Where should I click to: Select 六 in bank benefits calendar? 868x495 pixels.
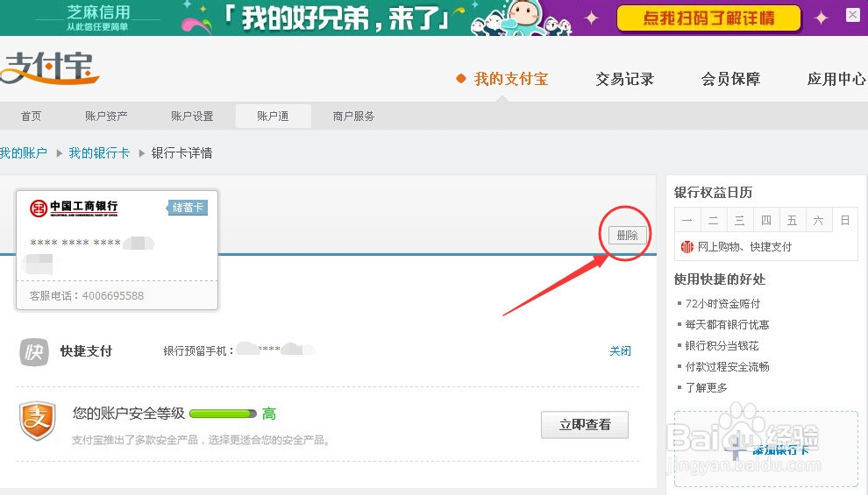[818, 221]
